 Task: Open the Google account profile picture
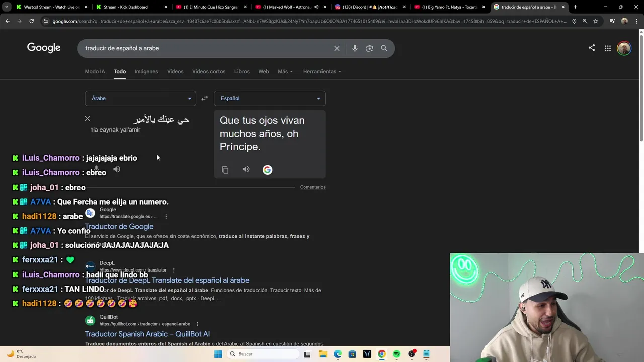pos(624,48)
